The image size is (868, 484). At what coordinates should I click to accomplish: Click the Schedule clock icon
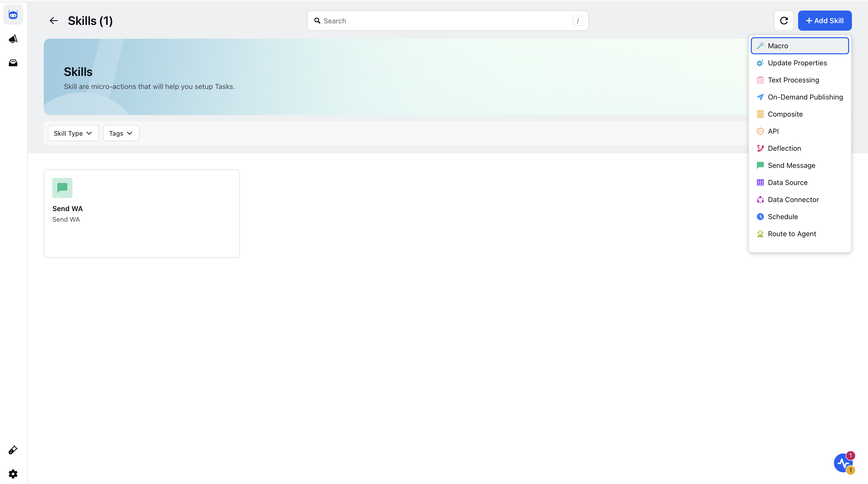pos(760,217)
